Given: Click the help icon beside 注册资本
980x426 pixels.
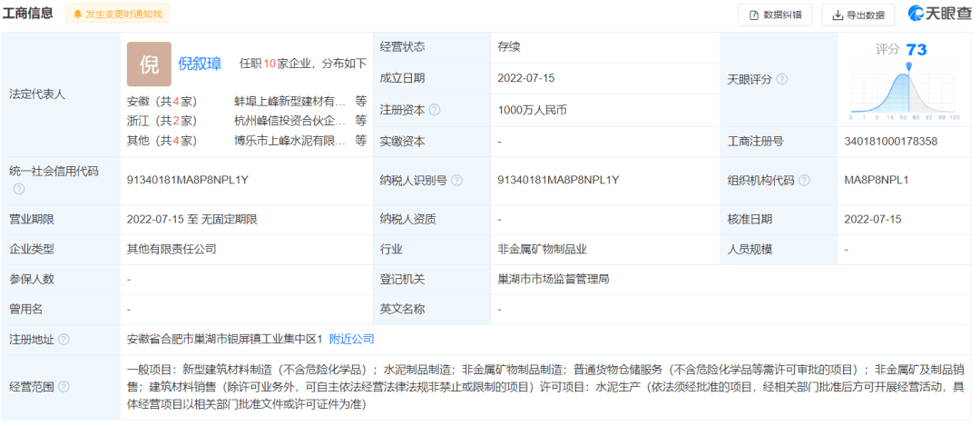Looking at the screenshot, I should pos(435,110).
